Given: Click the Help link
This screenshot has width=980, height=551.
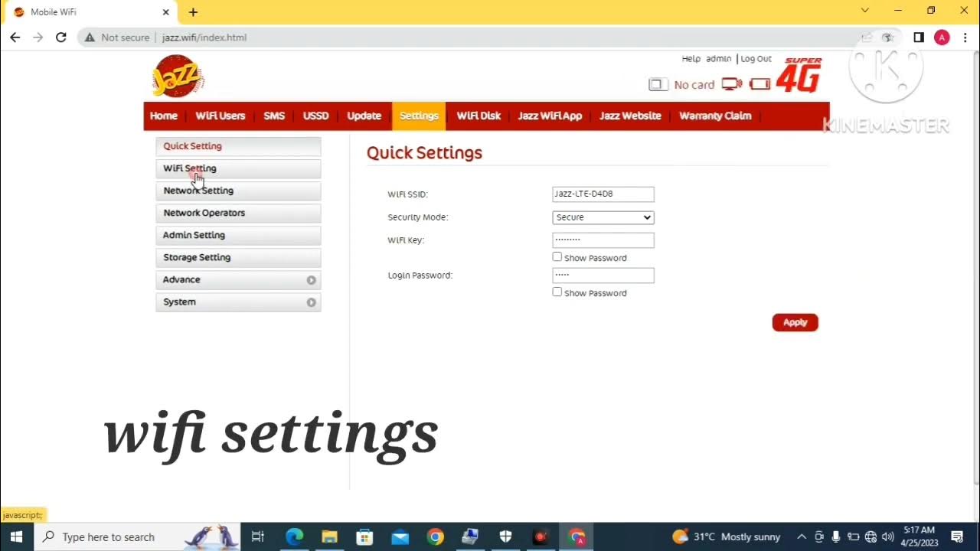Looking at the screenshot, I should pos(691,59).
